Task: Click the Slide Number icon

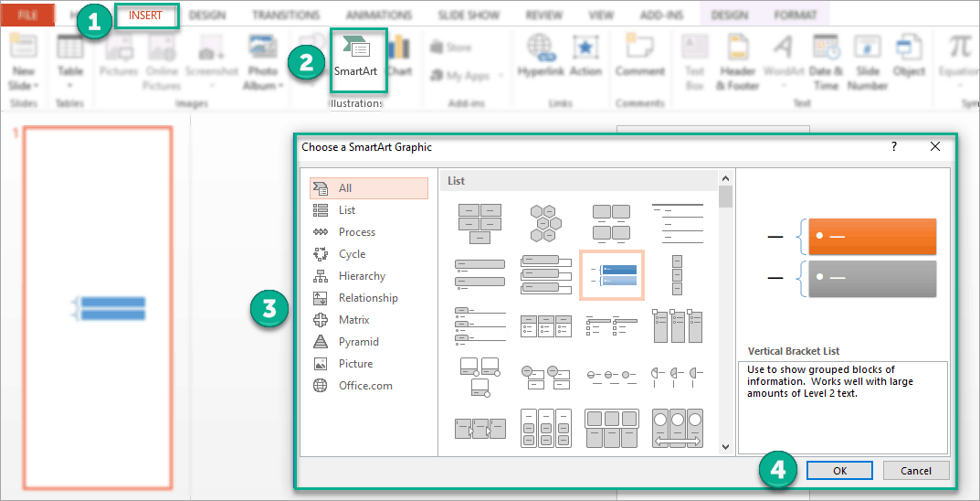Action: tap(868, 48)
